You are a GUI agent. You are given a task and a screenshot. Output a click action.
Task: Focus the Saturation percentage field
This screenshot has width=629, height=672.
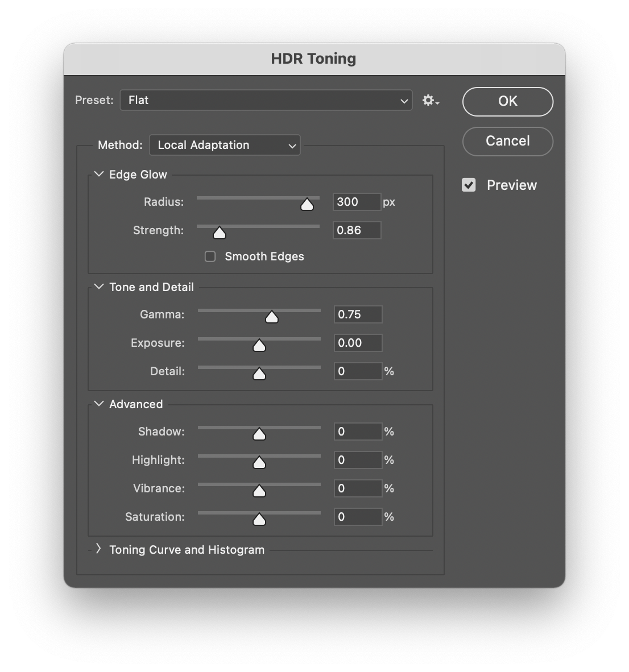tap(358, 517)
